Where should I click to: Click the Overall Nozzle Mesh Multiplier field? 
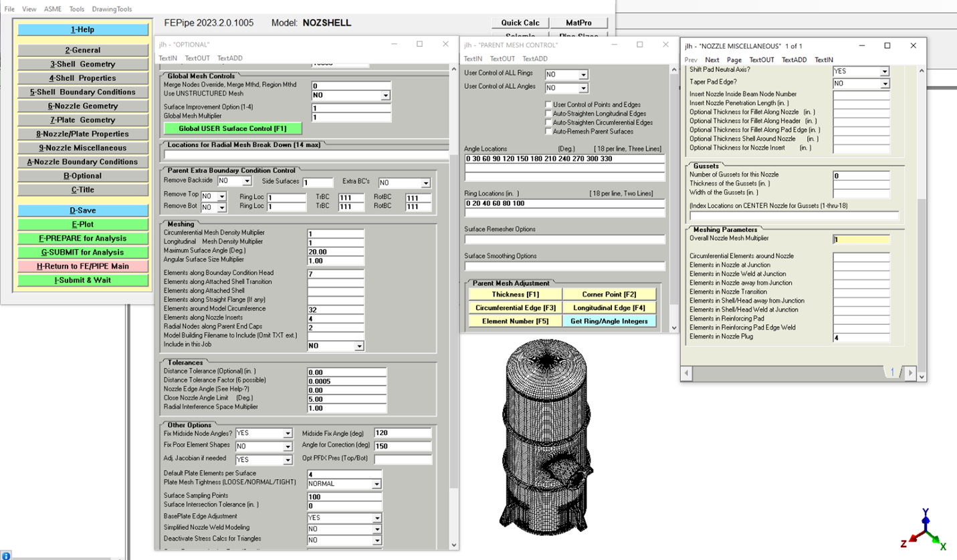(x=863, y=239)
